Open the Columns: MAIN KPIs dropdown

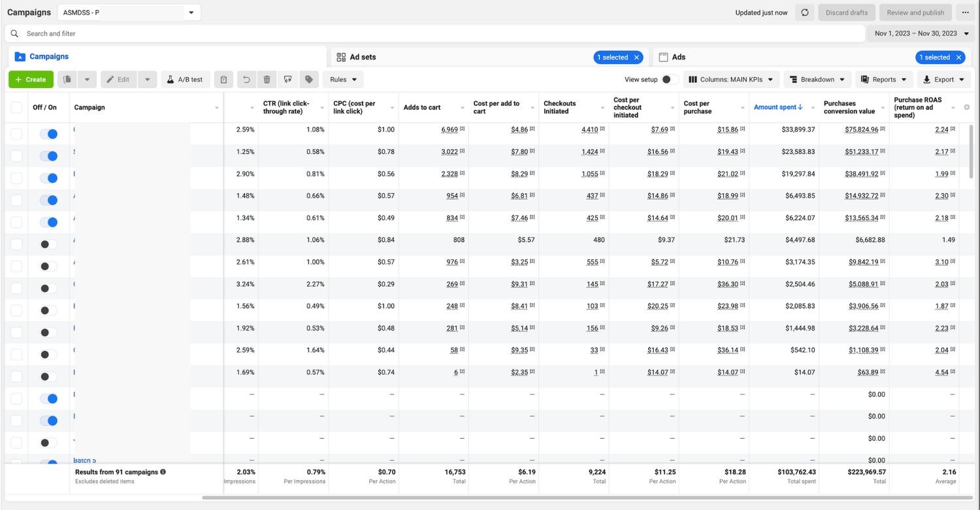pos(731,80)
